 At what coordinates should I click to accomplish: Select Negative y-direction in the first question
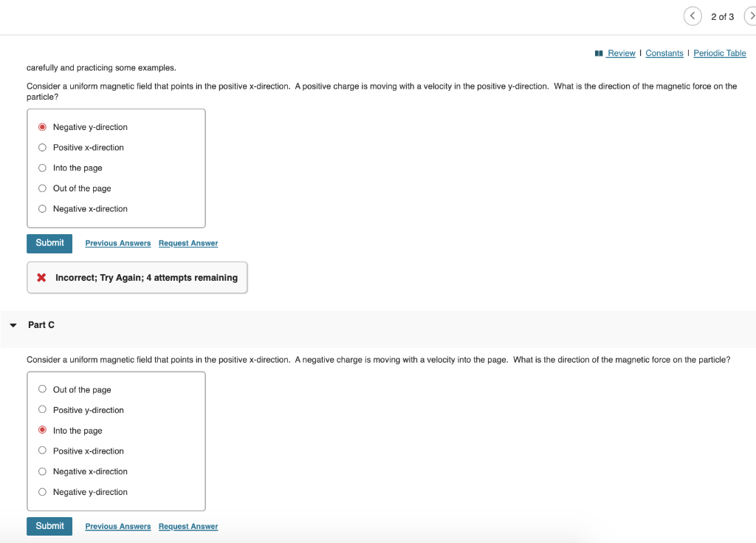[x=42, y=127]
